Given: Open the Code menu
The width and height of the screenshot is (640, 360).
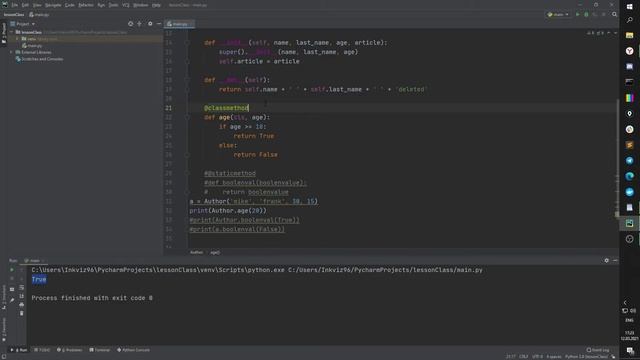Looking at the screenshot, I should click(70, 5).
